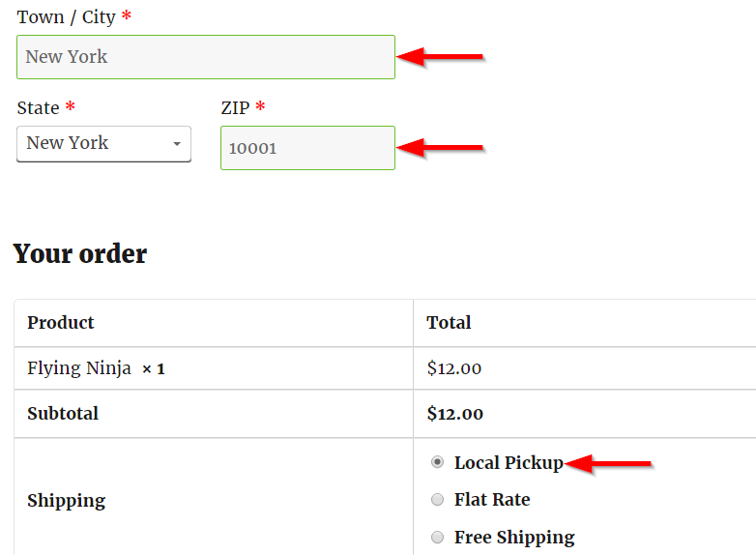The height and width of the screenshot is (555, 756).
Task: Click the ZIP field label
Action: click(x=235, y=107)
